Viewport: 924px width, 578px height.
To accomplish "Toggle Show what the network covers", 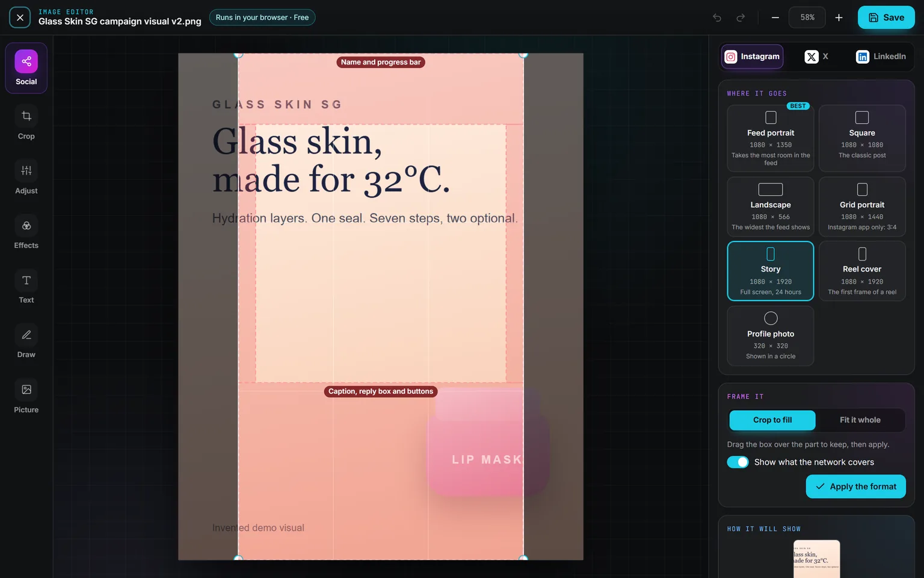I will point(738,462).
